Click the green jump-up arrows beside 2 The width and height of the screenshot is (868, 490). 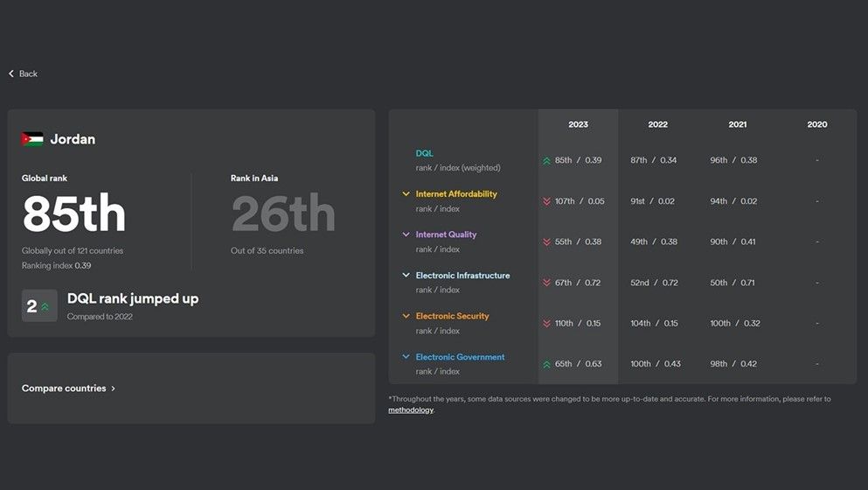coord(45,306)
